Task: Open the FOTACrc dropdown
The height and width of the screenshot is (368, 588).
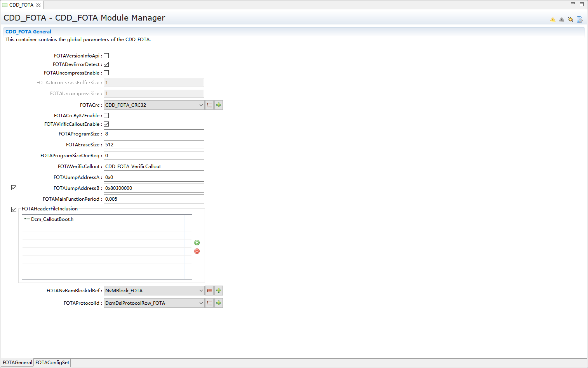Action: click(x=154, y=105)
